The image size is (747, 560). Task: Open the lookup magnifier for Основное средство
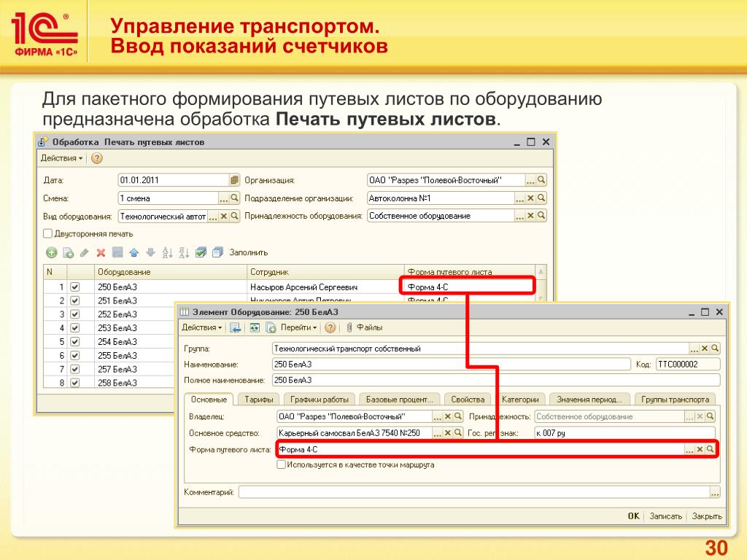pos(458,433)
